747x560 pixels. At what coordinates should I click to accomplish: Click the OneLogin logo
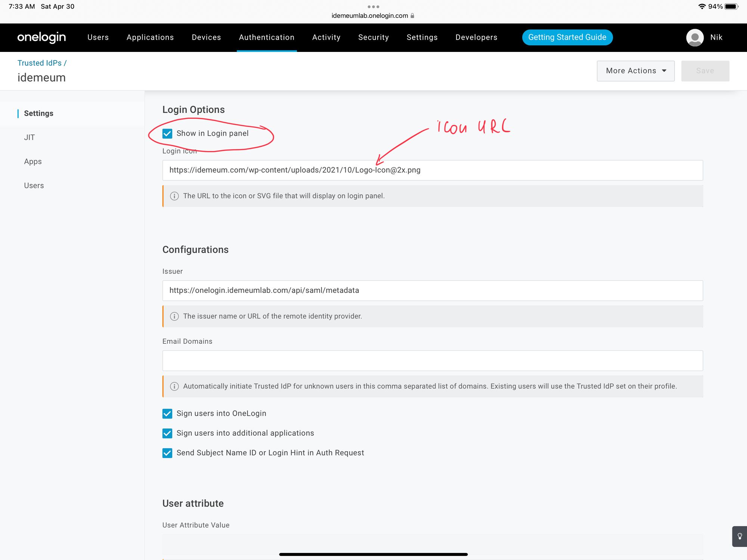(41, 37)
